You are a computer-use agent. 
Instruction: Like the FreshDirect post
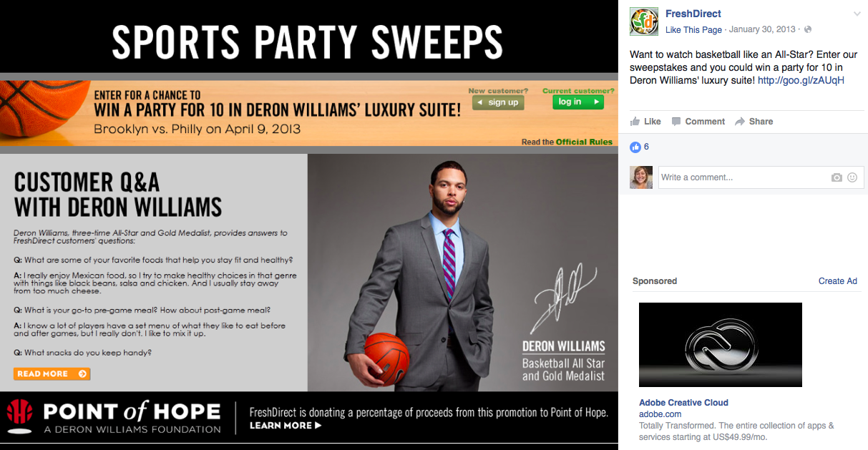[x=645, y=122]
